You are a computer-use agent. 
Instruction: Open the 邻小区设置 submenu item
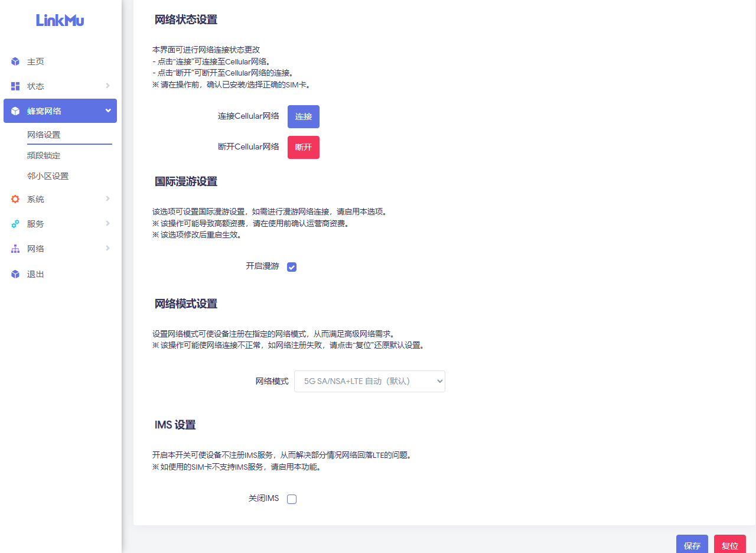pyautogui.click(x=48, y=176)
